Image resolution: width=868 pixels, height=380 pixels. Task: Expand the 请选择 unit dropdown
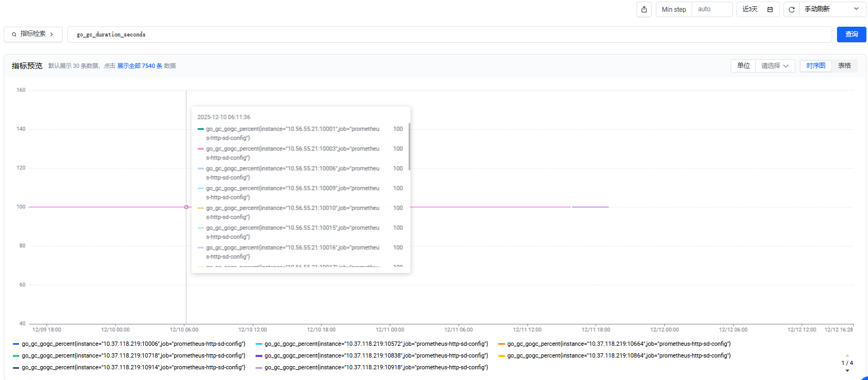[x=774, y=66]
